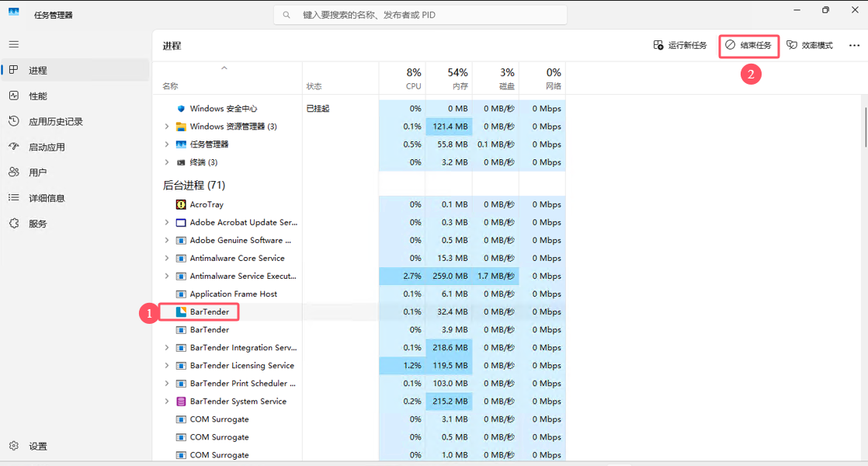
Task: Select the Windows 安全中心 shield icon
Action: [x=181, y=109]
